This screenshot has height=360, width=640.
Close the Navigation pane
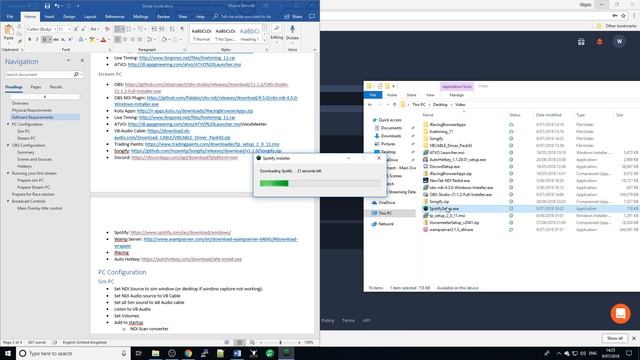click(82, 61)
